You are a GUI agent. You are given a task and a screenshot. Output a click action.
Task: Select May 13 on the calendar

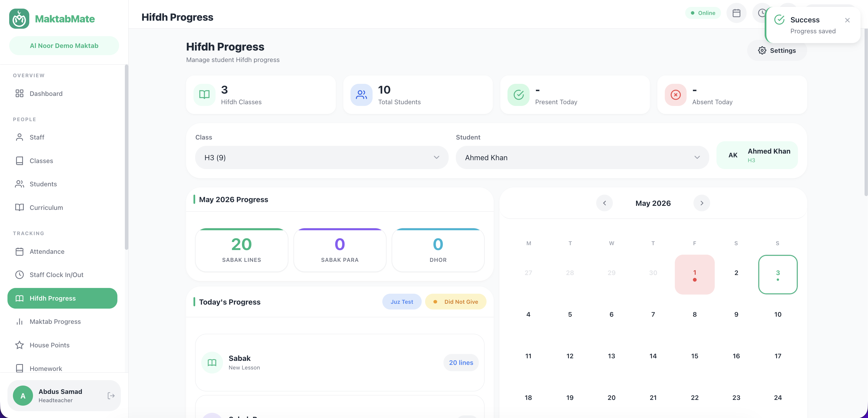[x=612, y=356]
